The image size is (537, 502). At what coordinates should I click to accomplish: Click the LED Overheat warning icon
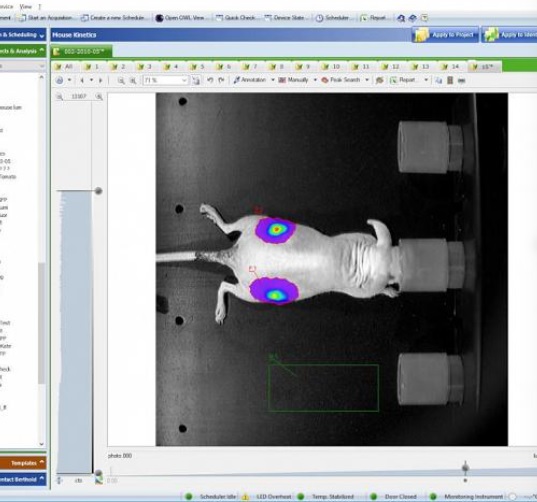coord(245,497)
